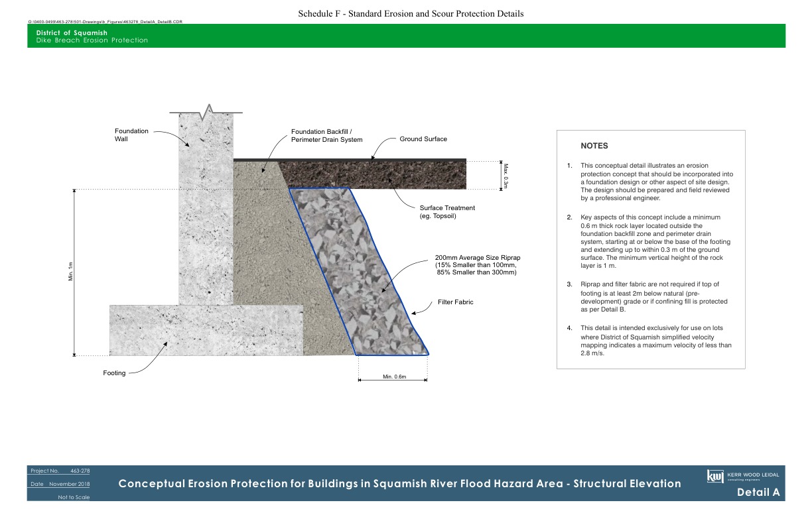Click the dark topsoil layer in the drawing

point(372,176)
